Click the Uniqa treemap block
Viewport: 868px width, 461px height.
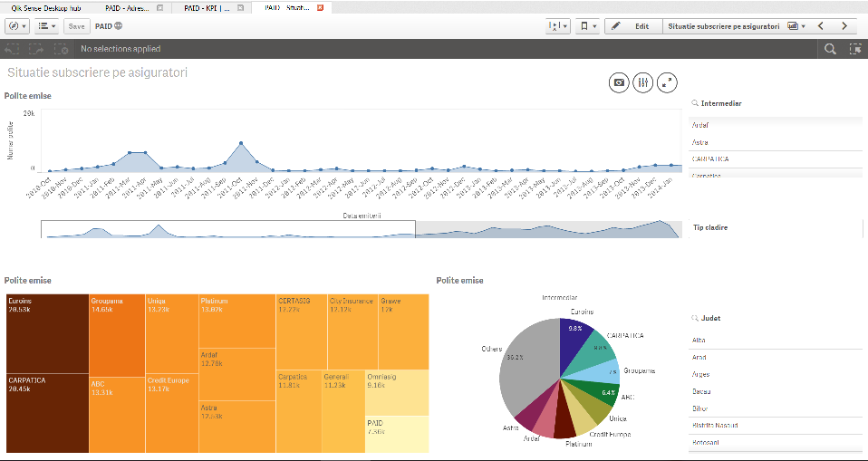(171, 334)
